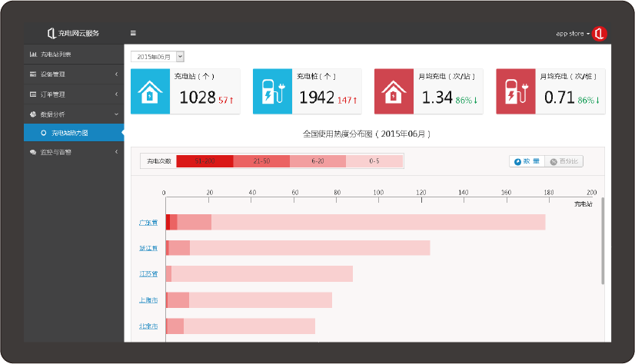Click the 上海市 link in chart

148,300
